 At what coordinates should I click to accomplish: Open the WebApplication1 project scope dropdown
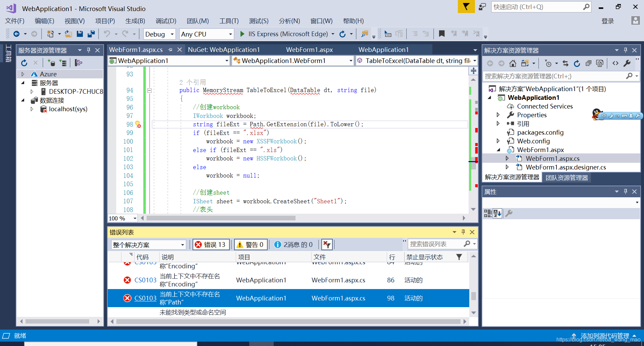[x=227, y=61]
